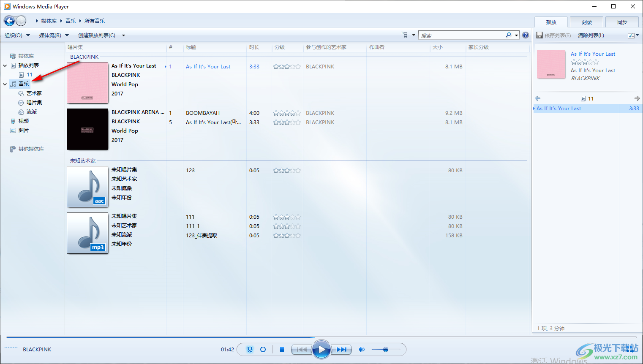Viewport: 643px width, 364px height.
Task: Sort by 标题 column header
Action: pyautogui.click(x=215, y=47)
